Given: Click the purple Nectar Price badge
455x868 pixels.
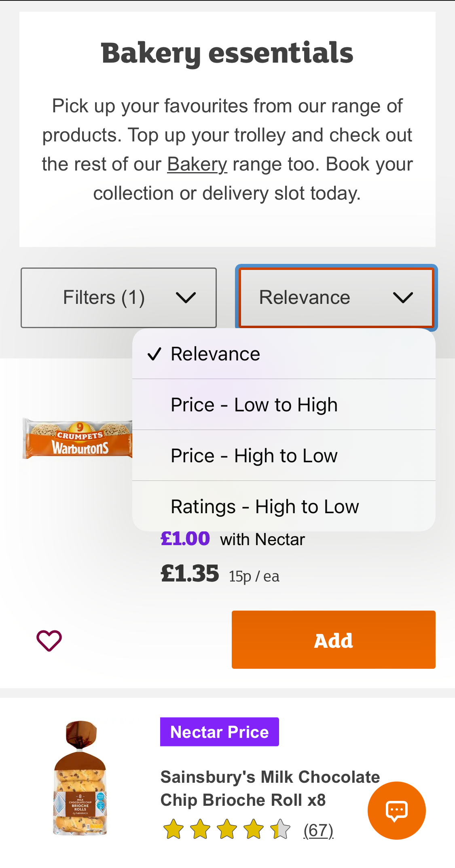Looking at the screenshot, I should (219, 732).
